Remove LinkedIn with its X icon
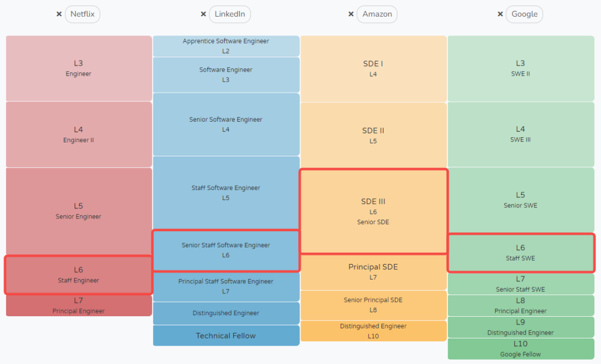This screenshot has height=364, width=601. (x=204, y=14)
